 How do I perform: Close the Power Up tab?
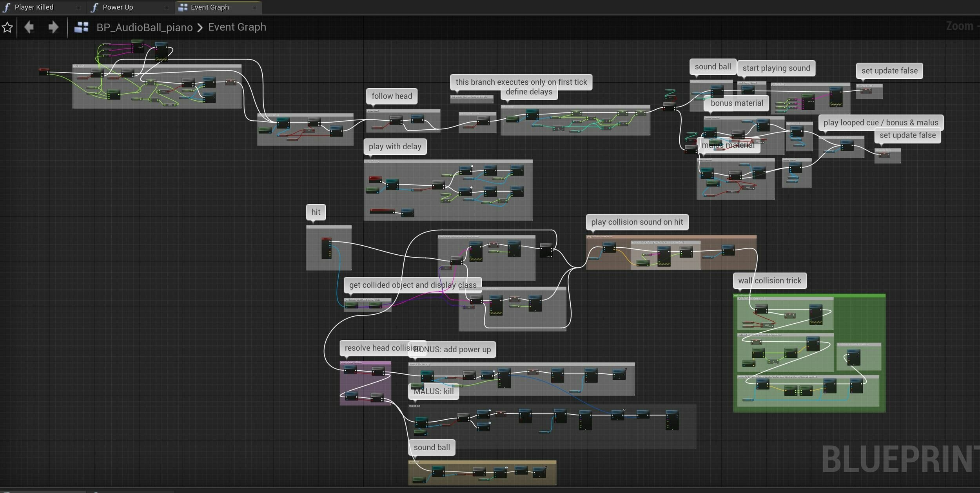click(166, 7)
